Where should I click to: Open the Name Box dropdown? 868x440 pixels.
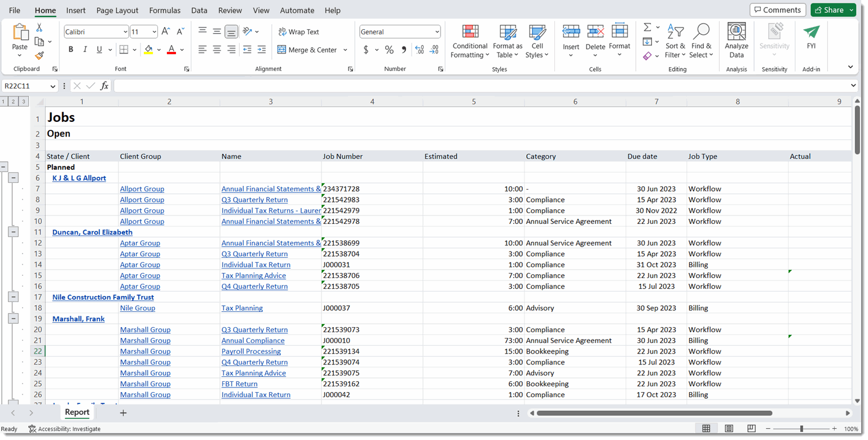[53, 86]
